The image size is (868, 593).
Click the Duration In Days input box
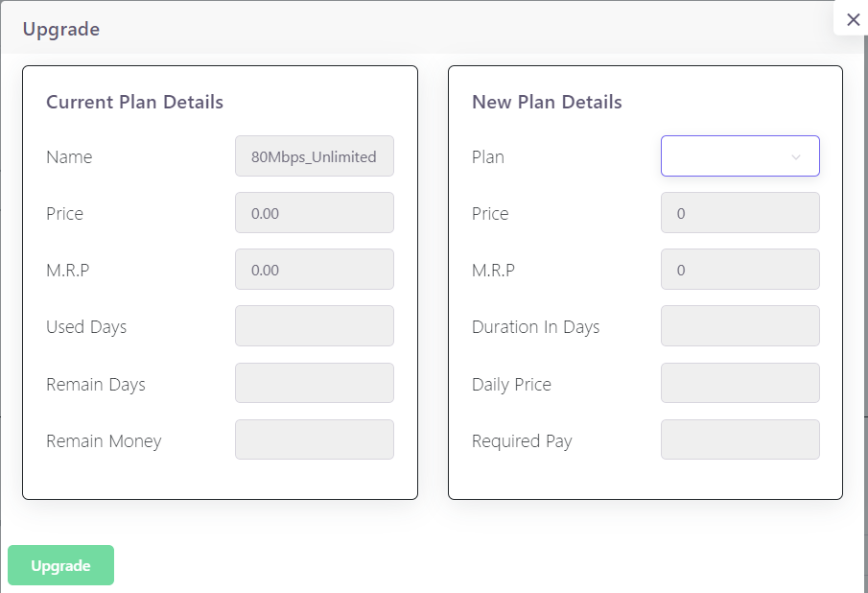pos(739,325)
